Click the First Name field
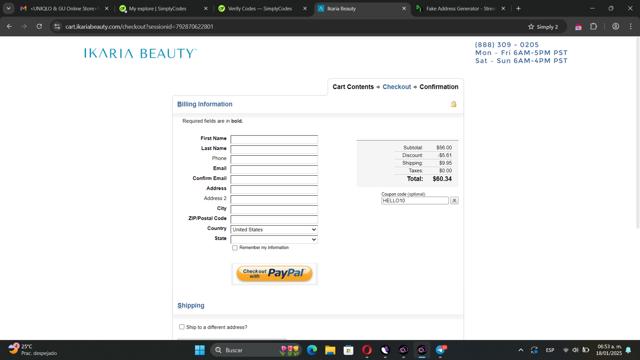Viewport: 640px width, 360px height. (x=274, y=139)
